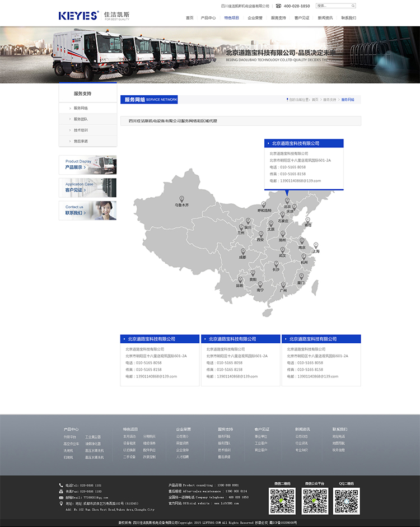Click the 乌鲁木齐 map pin
This screenshot has width=420, height=527.
[181, 199]
